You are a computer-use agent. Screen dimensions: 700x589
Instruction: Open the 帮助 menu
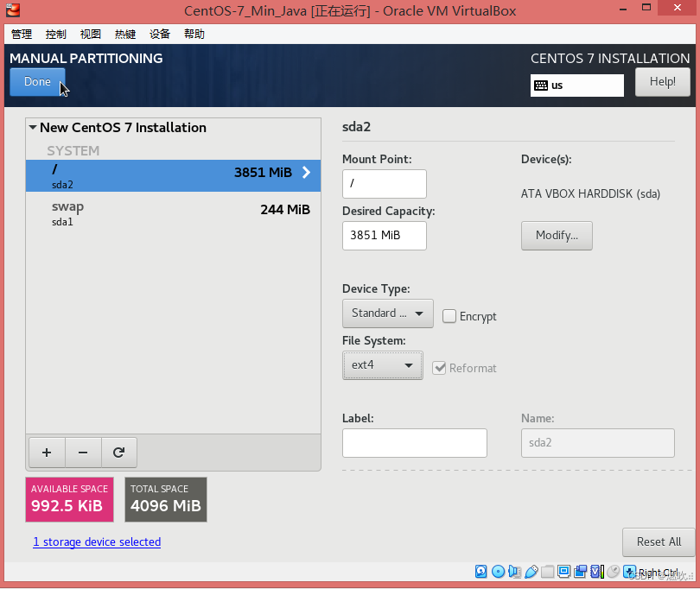[194, 34]
